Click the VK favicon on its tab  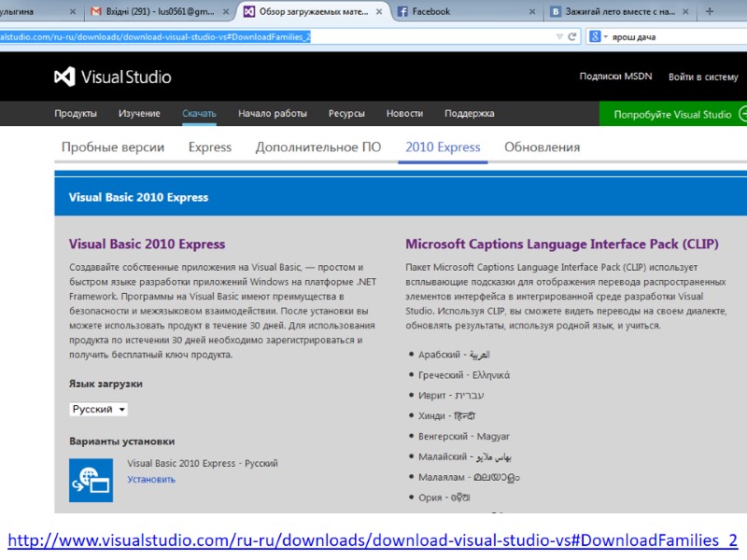pos(556,11)
